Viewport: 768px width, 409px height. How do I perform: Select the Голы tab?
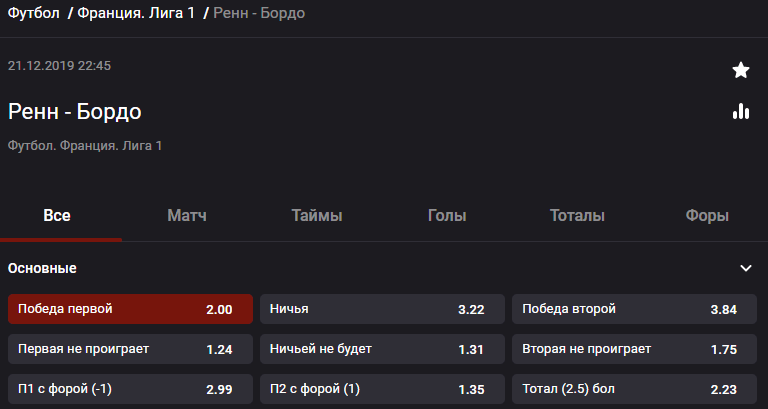(447, 216)
